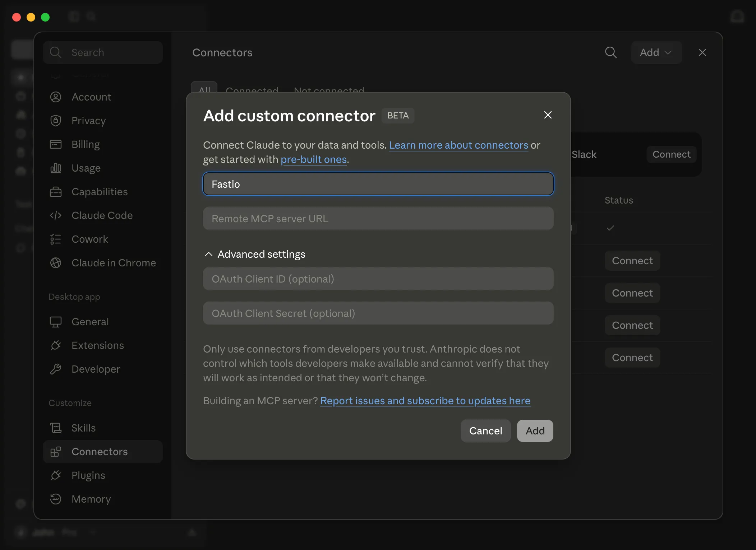Viewport: 756px width, 550px height.
Task: Confirm with the dialog Add button
Action: pyautogui.click(x=535, y=431)
